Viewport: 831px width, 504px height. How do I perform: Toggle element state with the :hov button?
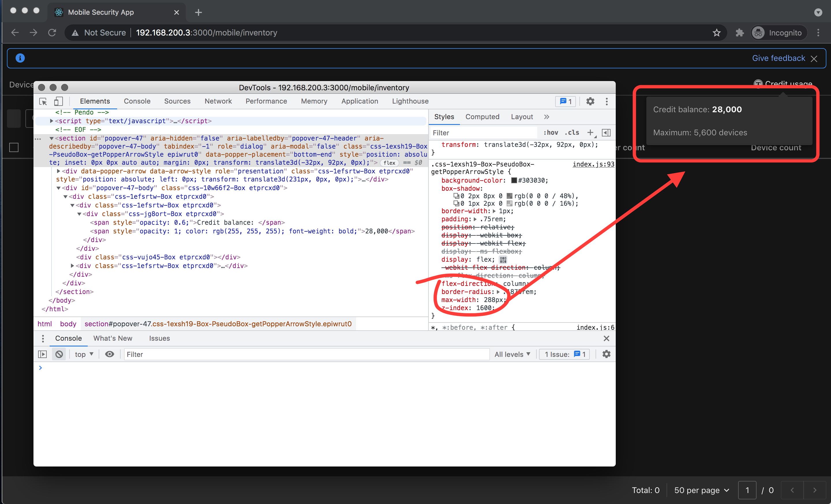coord(551,132)
